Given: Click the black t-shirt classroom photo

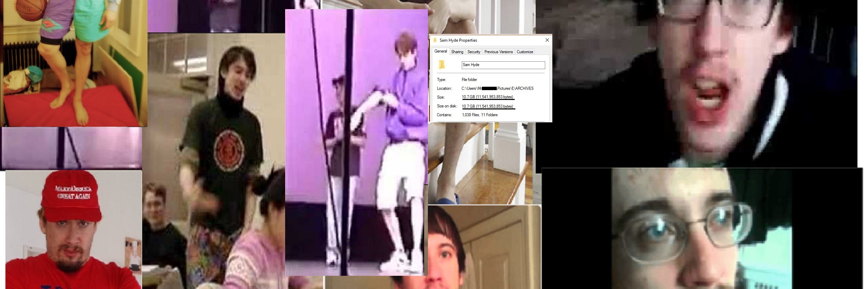Looking at the screenshot, I should coord(214,161).
